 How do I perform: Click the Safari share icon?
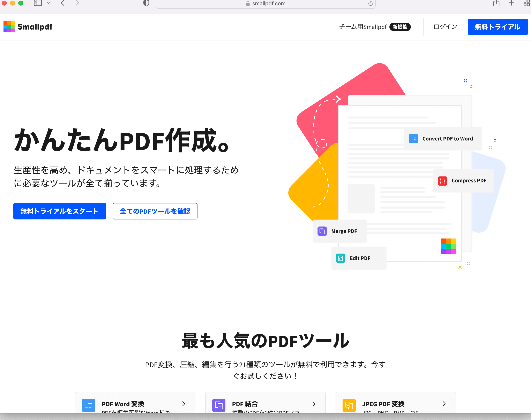496,3
